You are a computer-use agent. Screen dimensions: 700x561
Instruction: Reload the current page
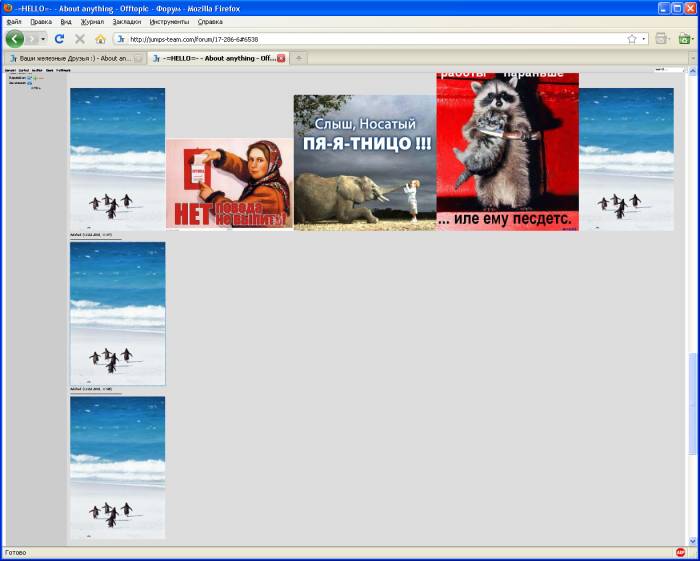(59, 39)
